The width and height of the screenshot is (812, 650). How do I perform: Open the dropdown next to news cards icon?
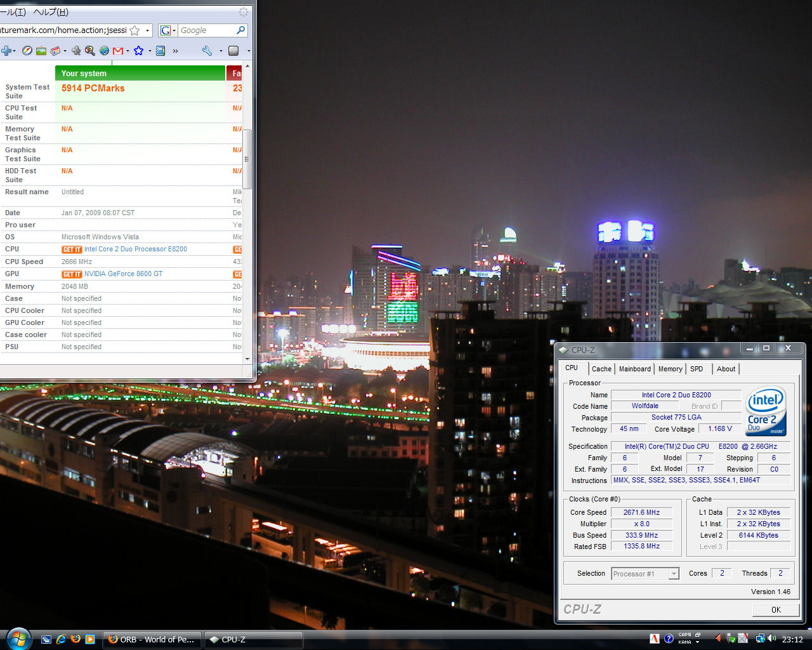65,51
